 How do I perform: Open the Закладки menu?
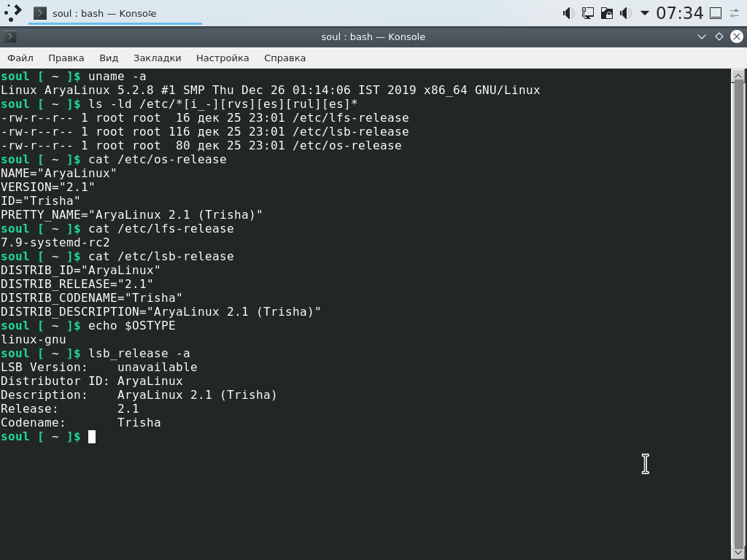[158, 58]
